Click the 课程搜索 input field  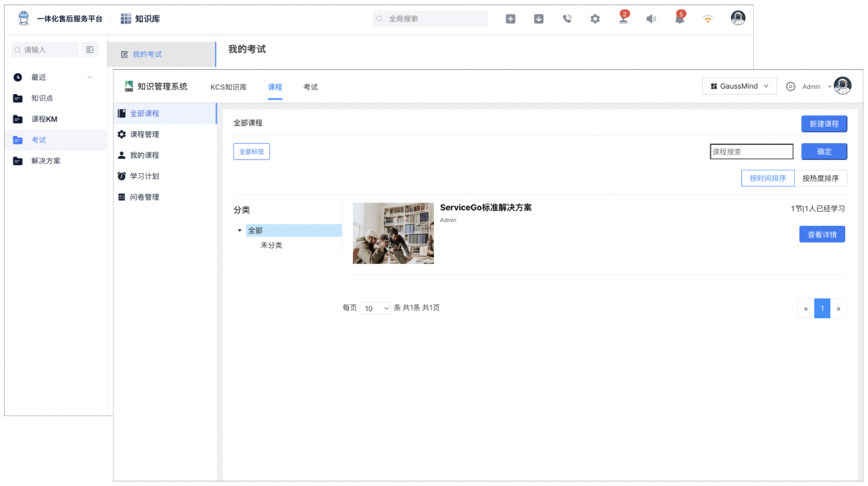pos(751,151)
